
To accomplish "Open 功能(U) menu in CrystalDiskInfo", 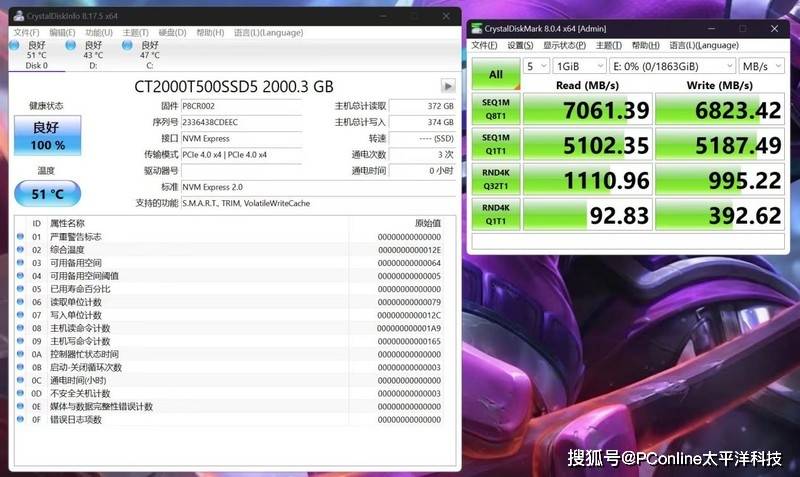I will (x=98, y=33).
